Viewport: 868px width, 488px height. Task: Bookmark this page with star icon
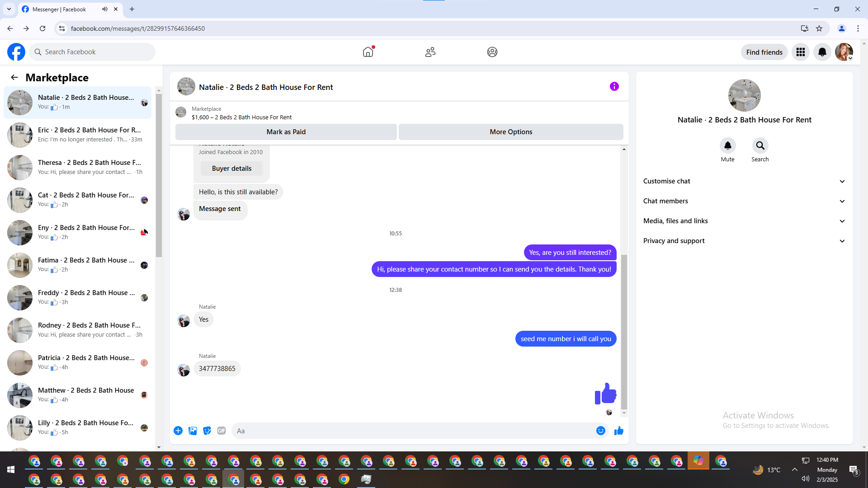tap(819, 28)
